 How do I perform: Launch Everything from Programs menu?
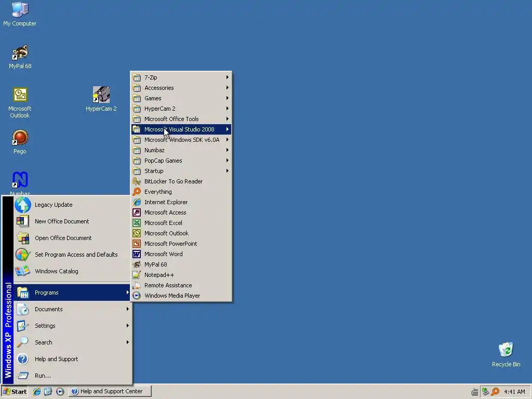click(181, 192)
